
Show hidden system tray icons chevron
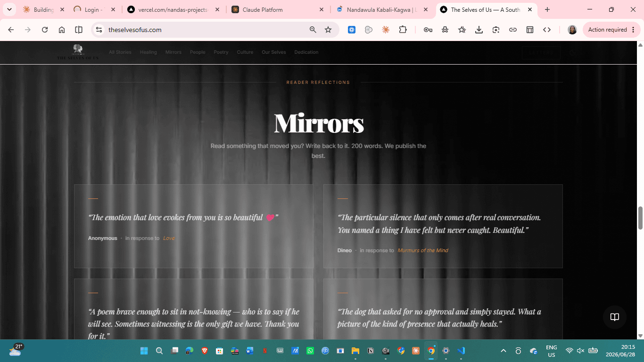[504, 351]
